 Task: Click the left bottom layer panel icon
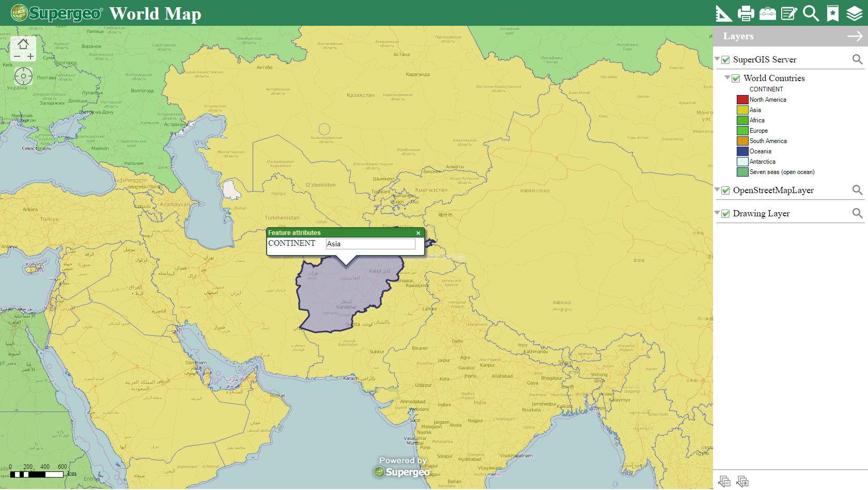724,481
